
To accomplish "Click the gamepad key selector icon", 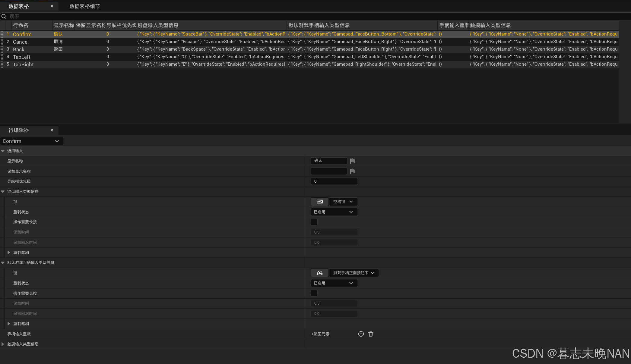I will pyautogui.click(x=319, y=273).
